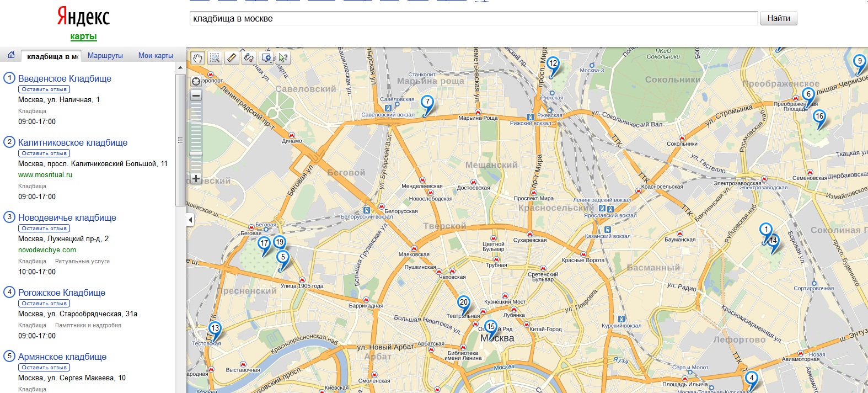Go to home via house icon
The height and width of the screenshot is (393, 868).
[x=11, y=55]
